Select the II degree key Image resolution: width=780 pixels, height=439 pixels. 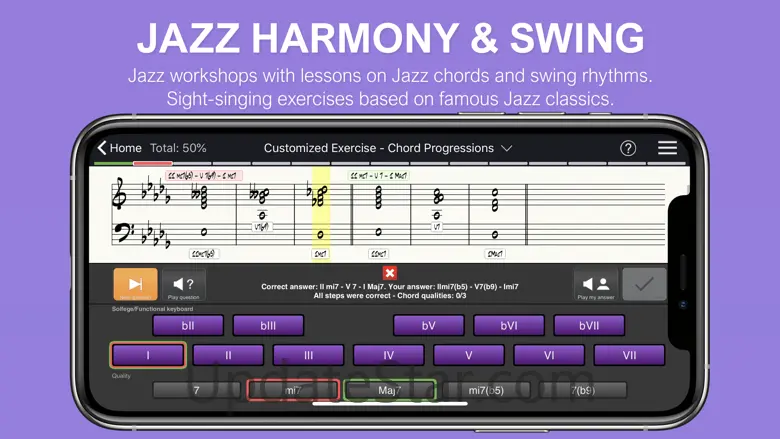tap(228, 355)
